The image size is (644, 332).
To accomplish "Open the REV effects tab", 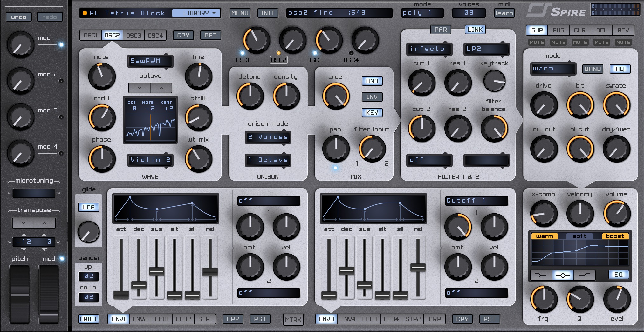I will (623, 30).
